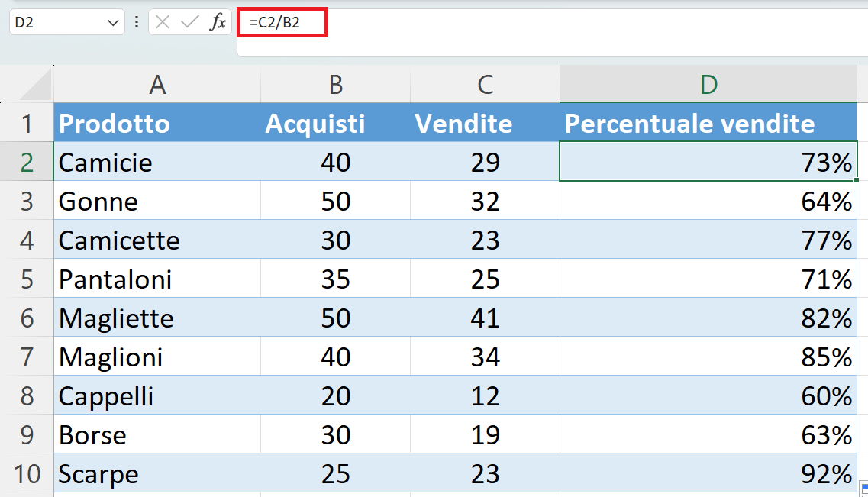This screenshot has width=868, height=497.
Task: Select the Maglioni cell
Action: (157, 357)
